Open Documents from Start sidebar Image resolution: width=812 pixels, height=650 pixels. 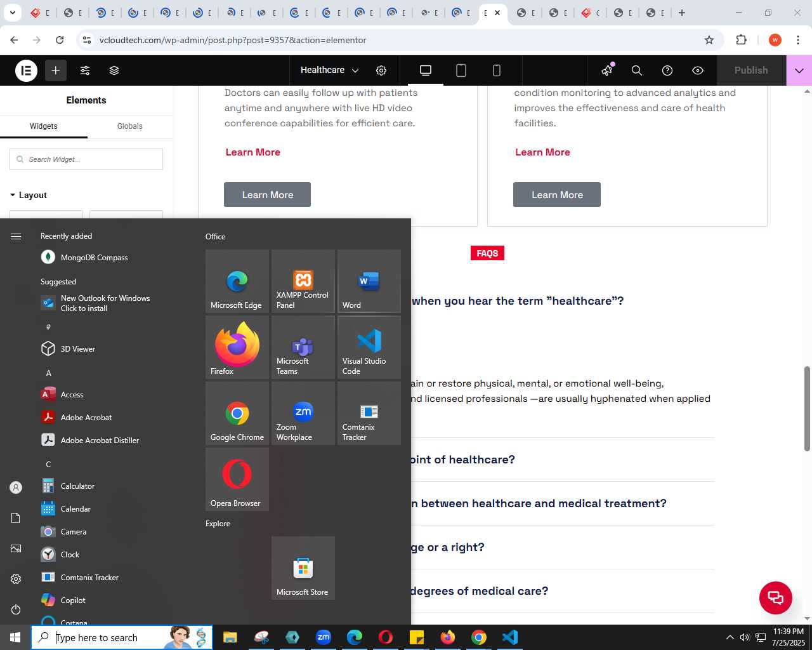16,518
